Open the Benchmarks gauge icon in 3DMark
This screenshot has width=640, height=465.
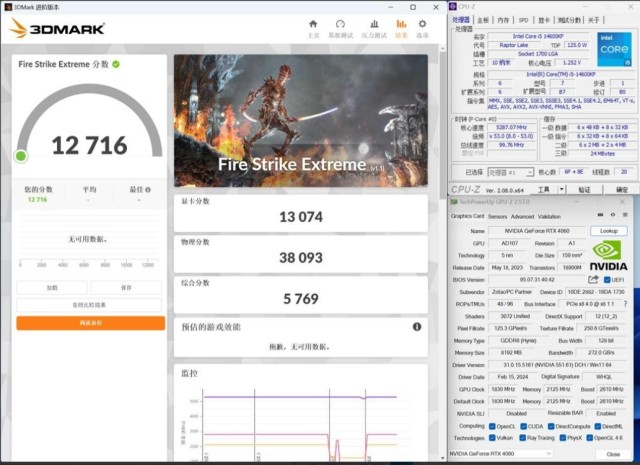pyautogui.click(x=340, y=24)
